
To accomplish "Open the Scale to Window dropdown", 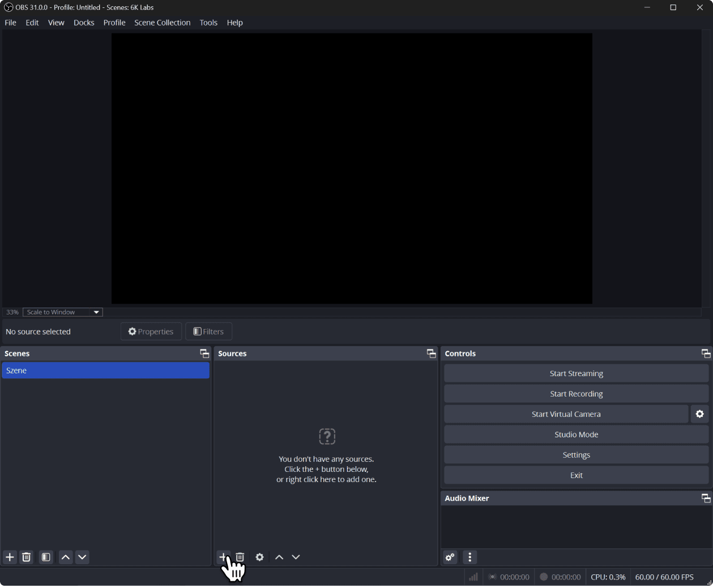I will (x=63, y=312).
